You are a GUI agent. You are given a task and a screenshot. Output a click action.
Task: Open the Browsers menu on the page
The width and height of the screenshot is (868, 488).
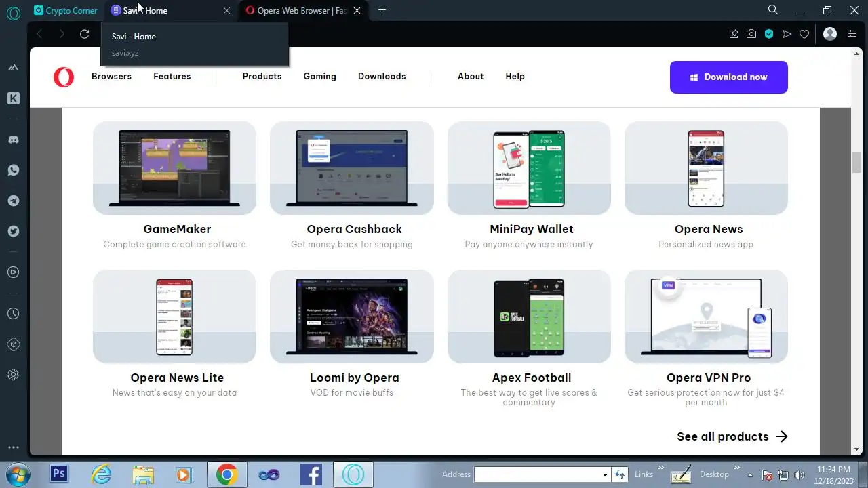click(111, 77)
